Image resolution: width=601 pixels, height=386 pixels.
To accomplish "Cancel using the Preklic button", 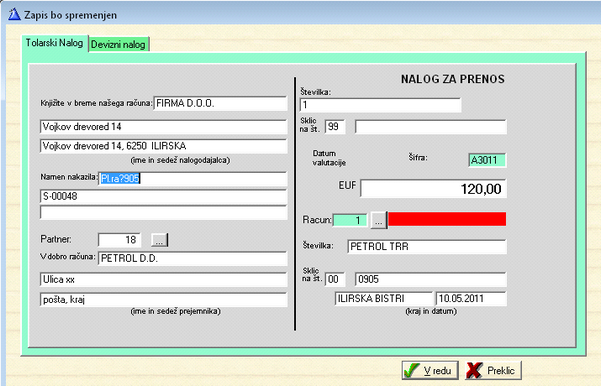I will (493, 370).
